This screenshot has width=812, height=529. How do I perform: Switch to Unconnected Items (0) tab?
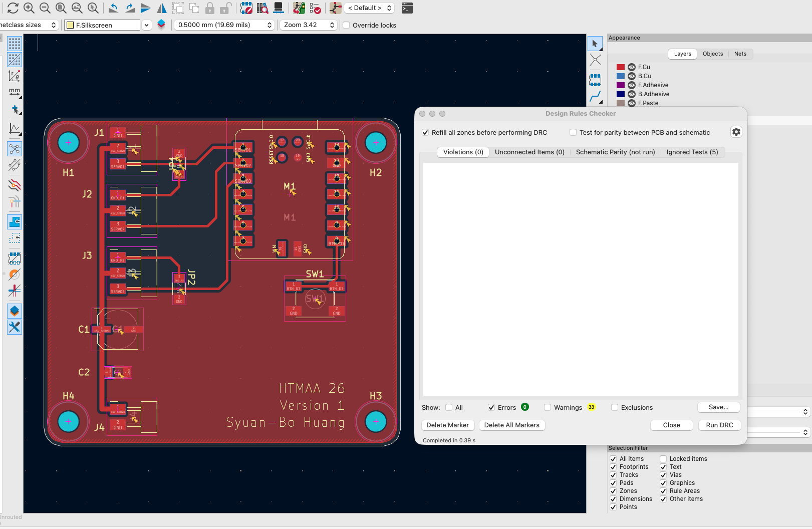coord(529,152)
